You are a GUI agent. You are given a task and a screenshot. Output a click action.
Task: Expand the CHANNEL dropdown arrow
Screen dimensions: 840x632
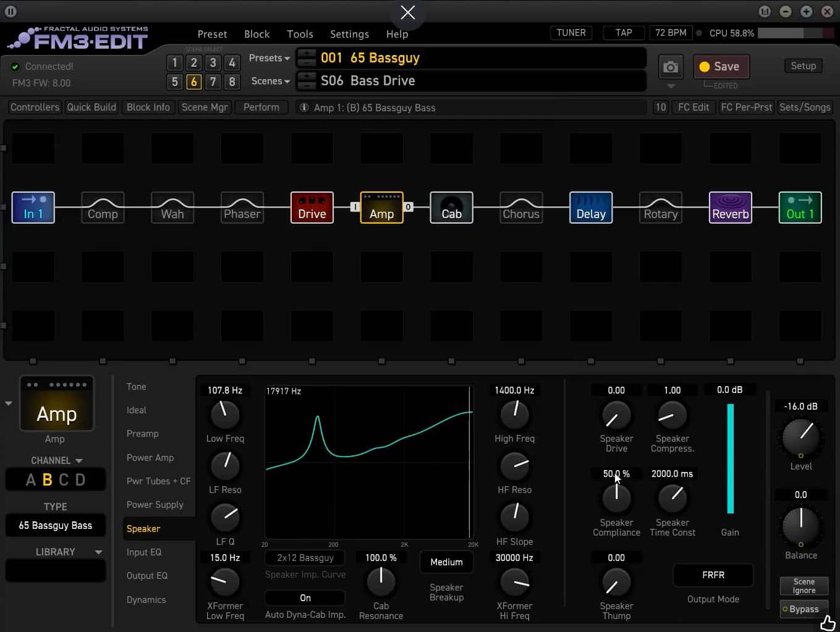(x=78, y=461)
